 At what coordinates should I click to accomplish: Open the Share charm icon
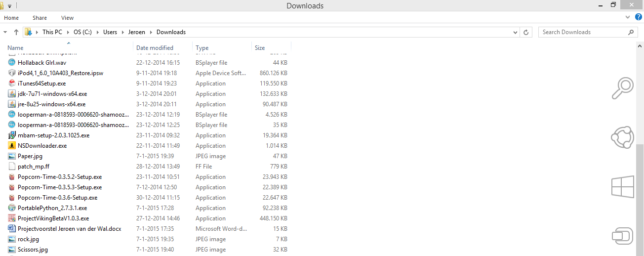point(622,137)
